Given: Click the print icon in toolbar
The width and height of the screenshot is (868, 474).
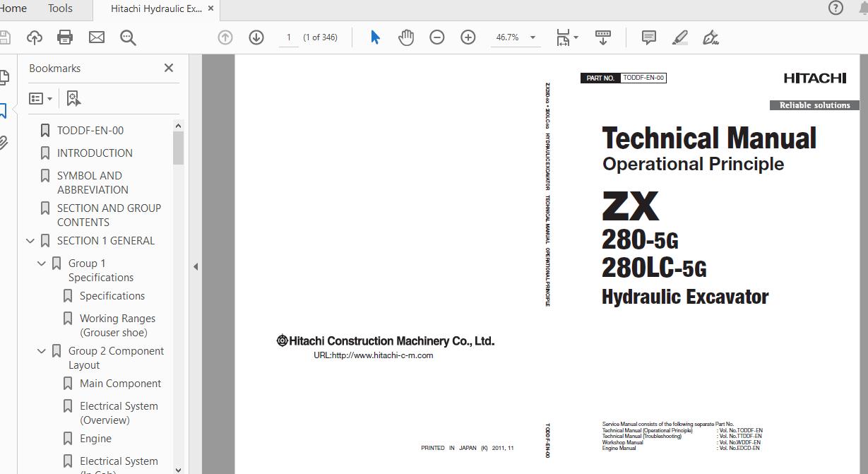Looking at the screenshot, I should (65, 37).
